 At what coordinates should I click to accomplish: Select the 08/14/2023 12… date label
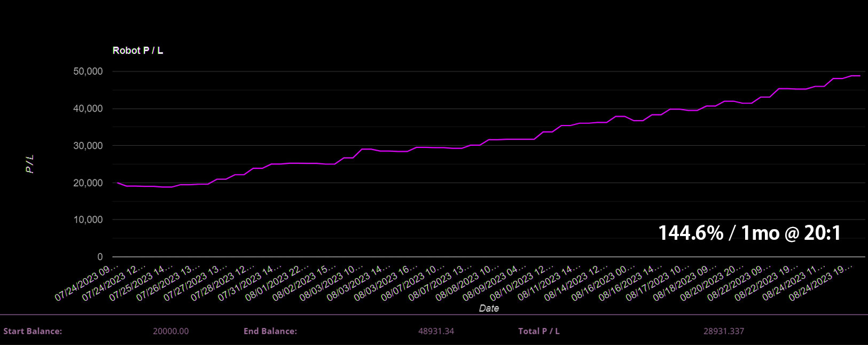pyautogui.click(x=576, y=283)
